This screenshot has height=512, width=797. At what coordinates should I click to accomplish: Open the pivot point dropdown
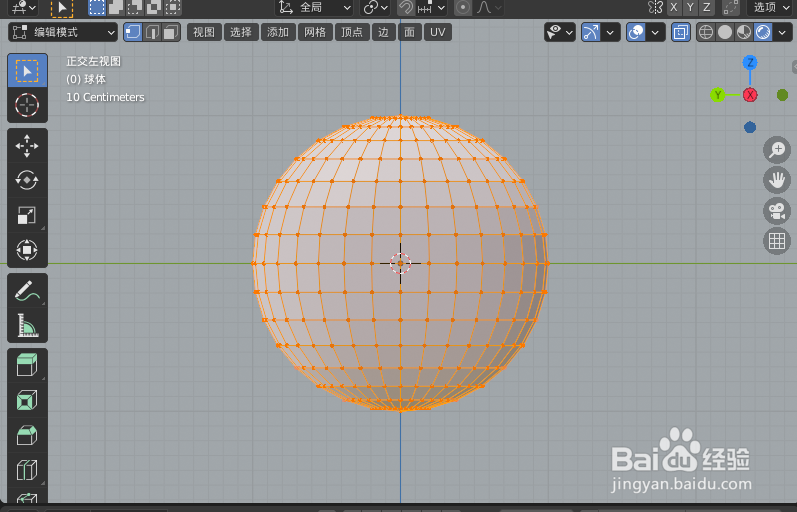[375, 8]
